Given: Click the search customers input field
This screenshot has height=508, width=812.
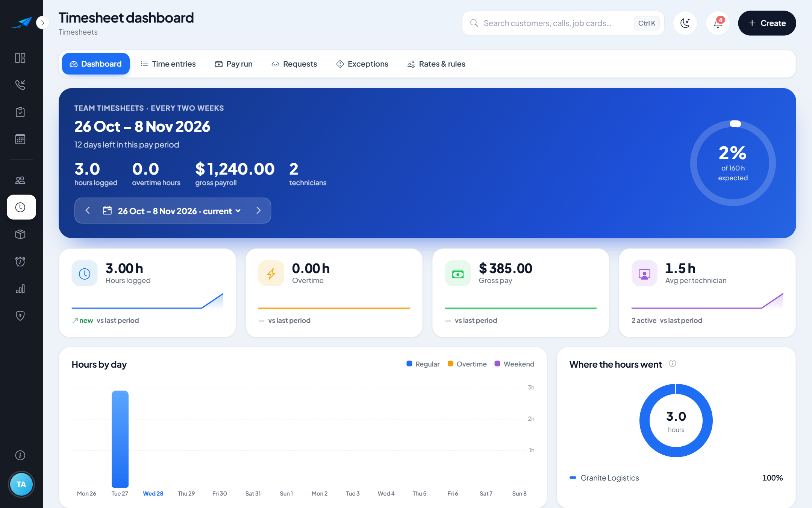Looking at the screenshot, I should click(563, 23).
